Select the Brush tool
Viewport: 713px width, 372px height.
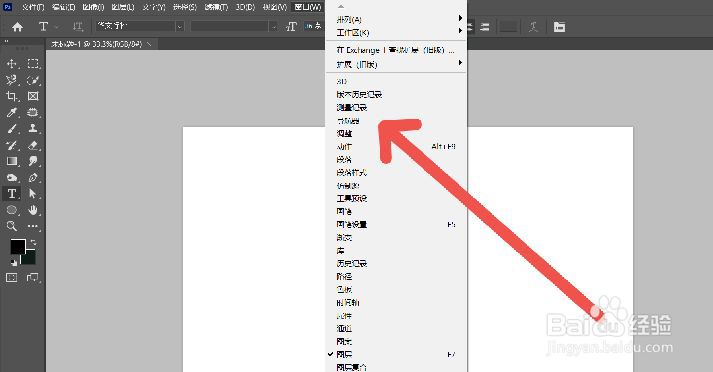(11, 129)
